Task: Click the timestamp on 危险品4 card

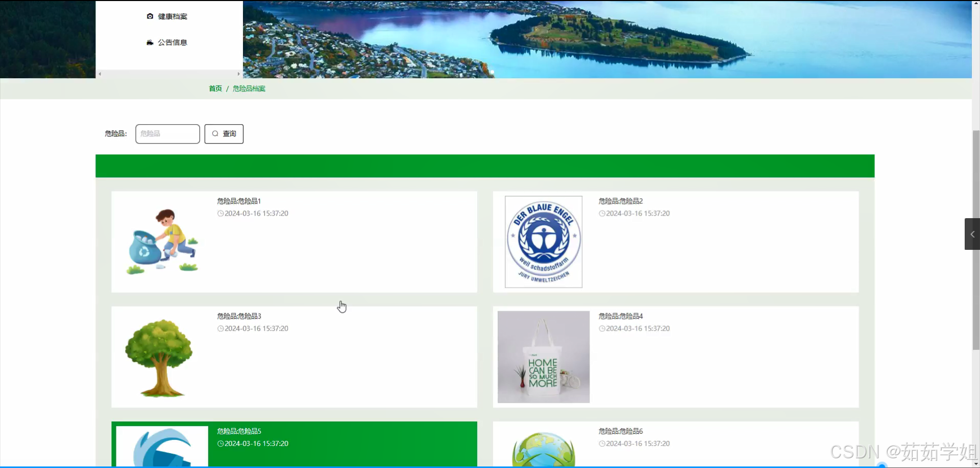Action: (638, 329)
